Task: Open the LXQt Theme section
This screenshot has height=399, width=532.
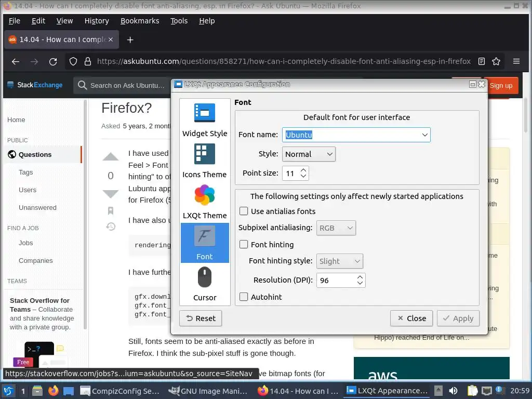Action: click(205, 202)
